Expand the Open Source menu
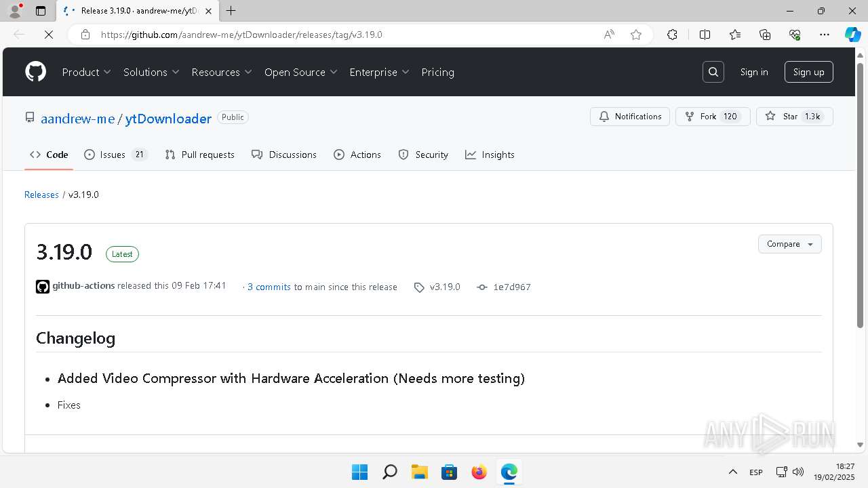Screen dimensions: 868x488 coord(301,72)
